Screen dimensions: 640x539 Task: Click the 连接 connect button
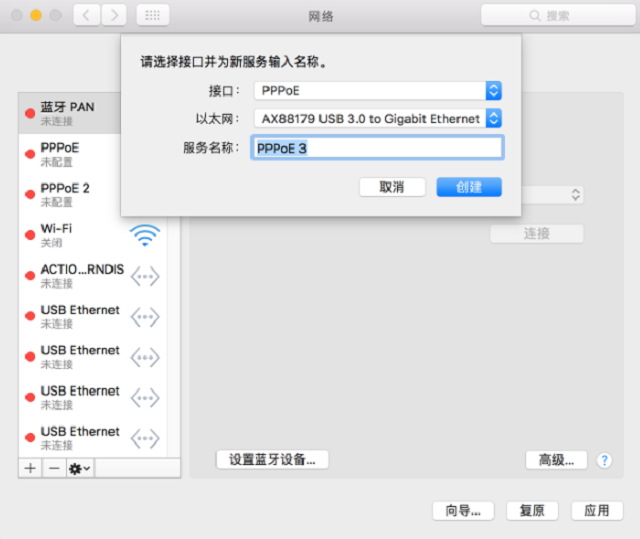[x=537, y=234]
